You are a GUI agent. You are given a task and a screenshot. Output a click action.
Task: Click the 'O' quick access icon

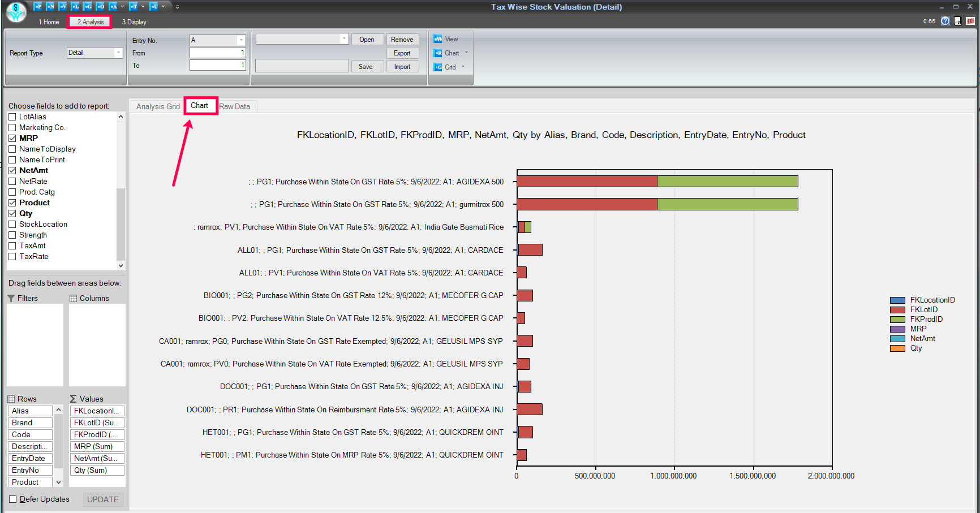point(100,6)
